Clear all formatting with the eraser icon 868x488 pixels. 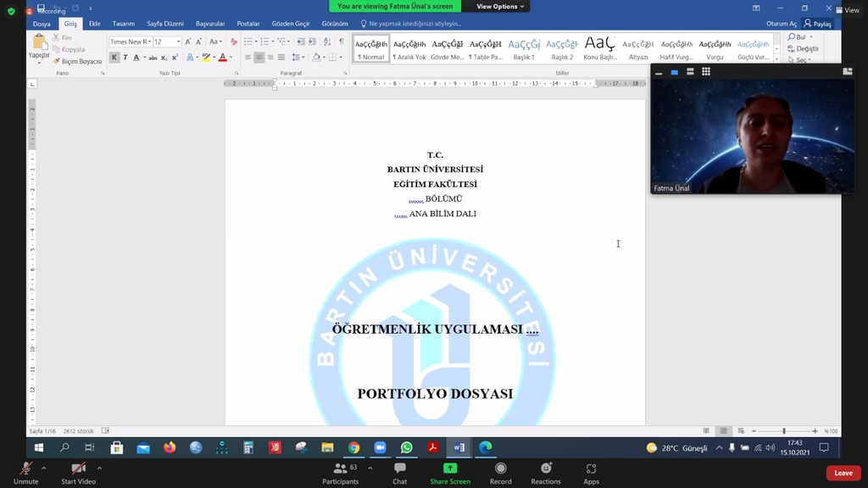(234, 42)
